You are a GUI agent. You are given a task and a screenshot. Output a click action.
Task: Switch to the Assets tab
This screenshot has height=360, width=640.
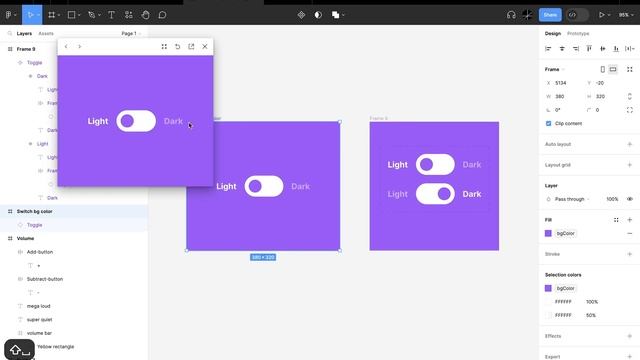click(x=46, y=33)
